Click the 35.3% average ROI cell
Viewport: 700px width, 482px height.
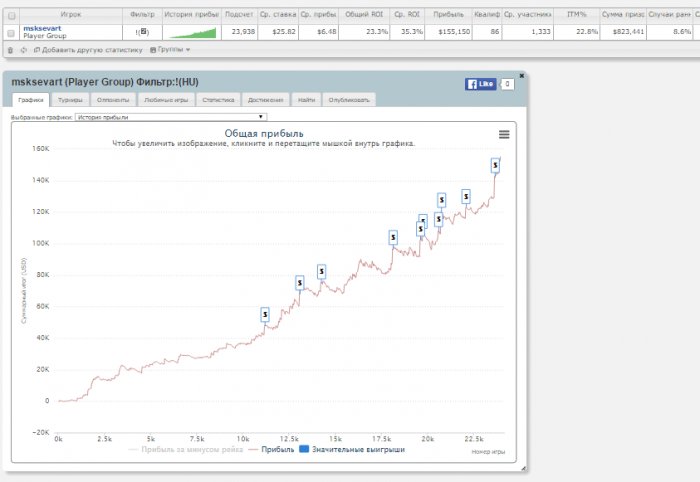[407, 32]
